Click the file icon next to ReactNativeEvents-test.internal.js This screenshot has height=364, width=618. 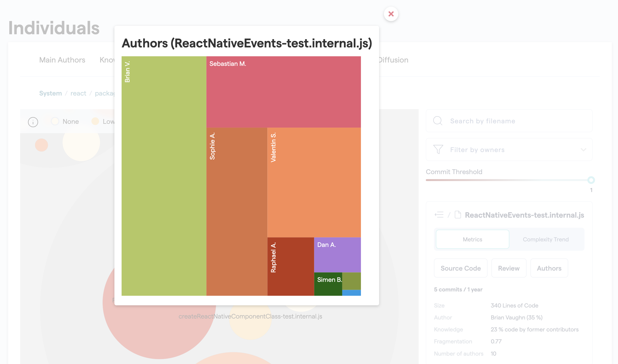458,215
